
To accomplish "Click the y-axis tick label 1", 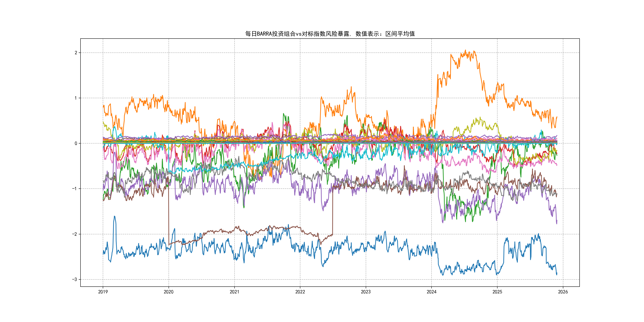I will (76, 98).
